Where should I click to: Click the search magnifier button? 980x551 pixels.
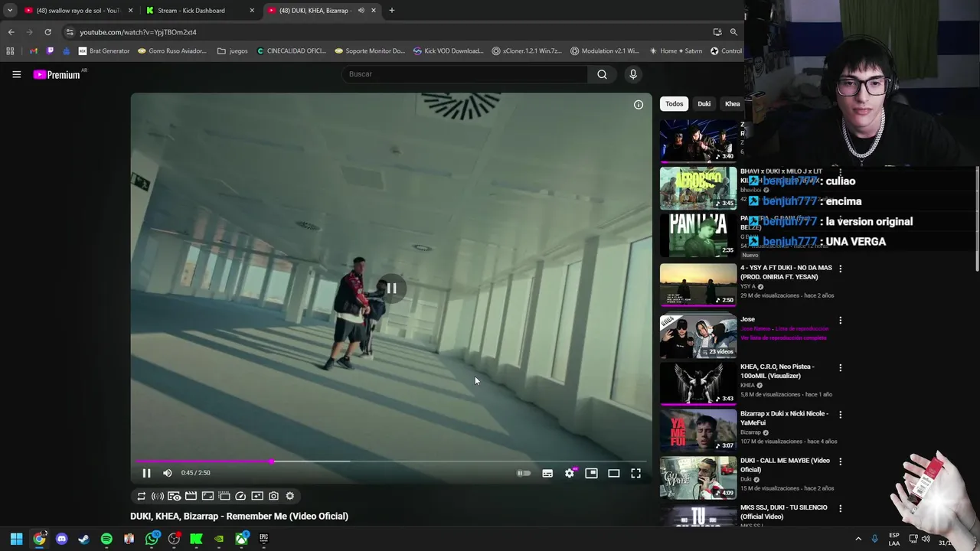tap(602, 74)
